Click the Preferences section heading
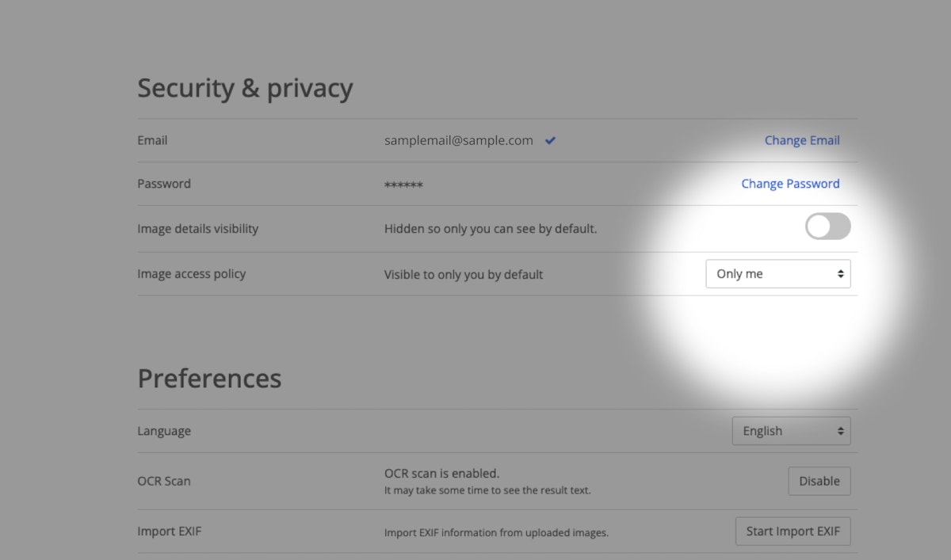Image resolution: width=951 pixels, height=560 pixels. click(x=209, y=379)
